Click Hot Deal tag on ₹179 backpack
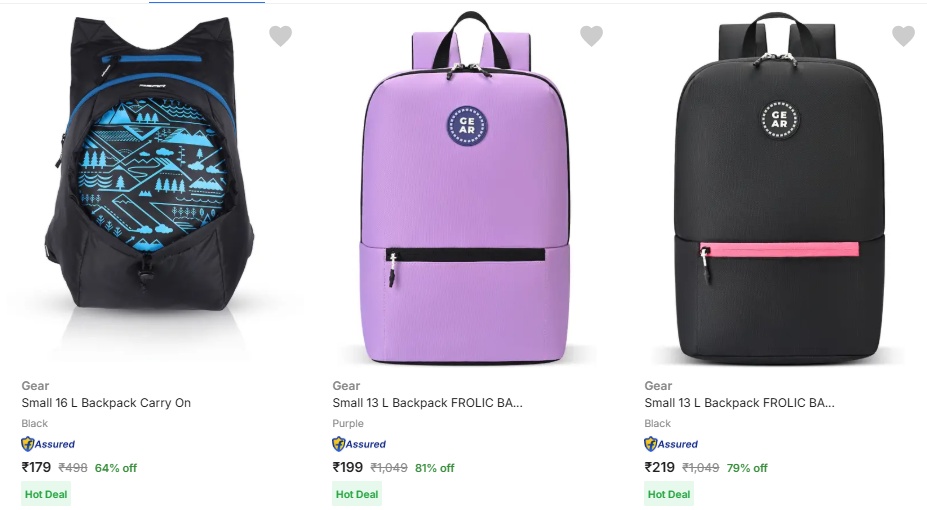Screen dimensions: 927x510 pos(46,494)
